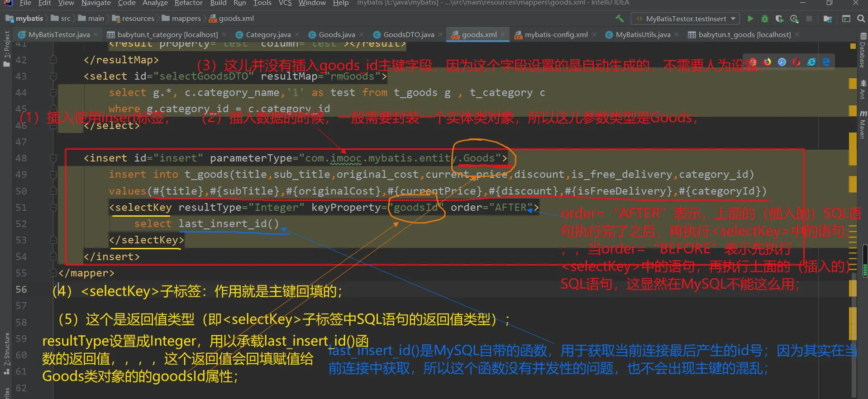
Task: Click the 'AFTER' order value on line 51
Action: point(511,208)
